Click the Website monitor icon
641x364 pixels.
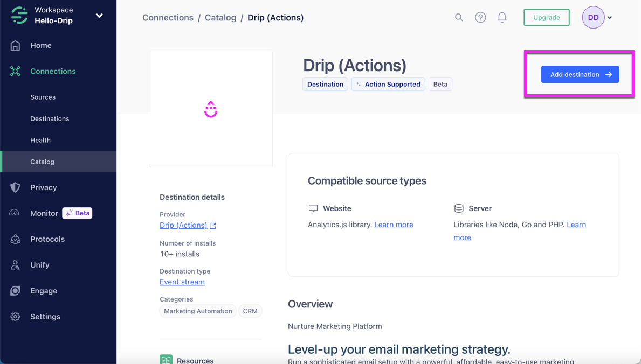313,208
